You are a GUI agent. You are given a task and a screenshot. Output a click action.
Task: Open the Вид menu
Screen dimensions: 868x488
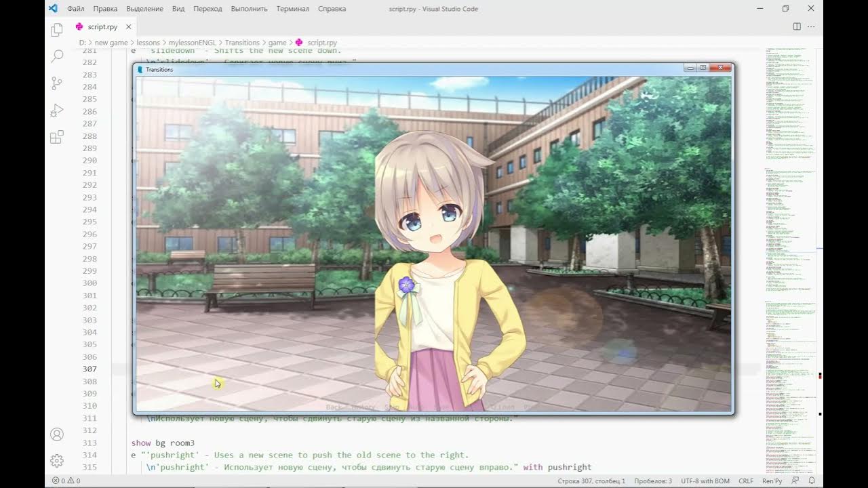coord(178,9)
